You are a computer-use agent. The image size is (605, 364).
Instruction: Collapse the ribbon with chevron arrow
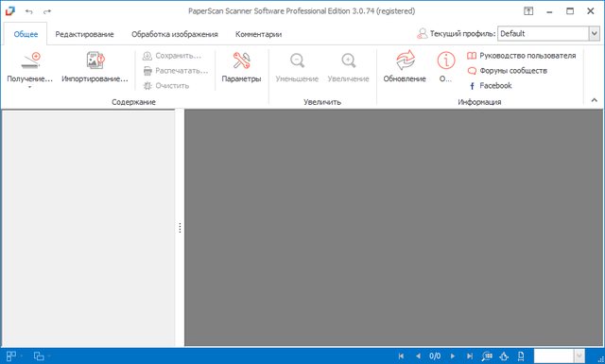click(x=595, y=100)
